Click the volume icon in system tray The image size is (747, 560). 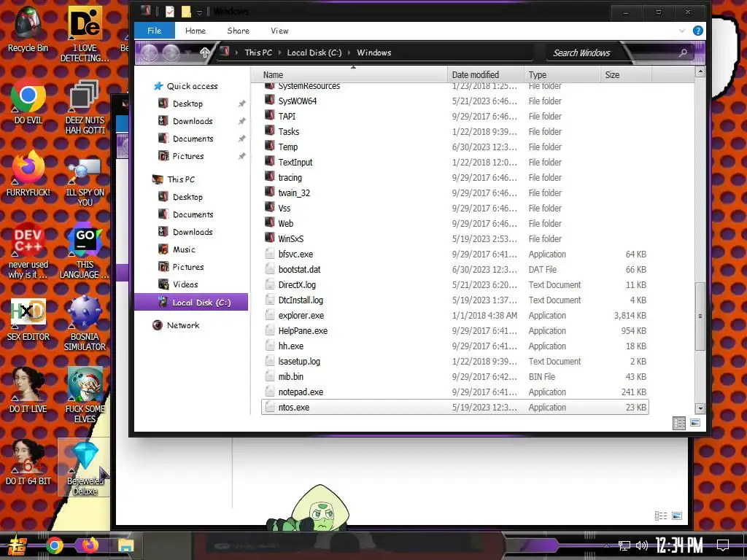pyautogui.click(x=642, y=545)
